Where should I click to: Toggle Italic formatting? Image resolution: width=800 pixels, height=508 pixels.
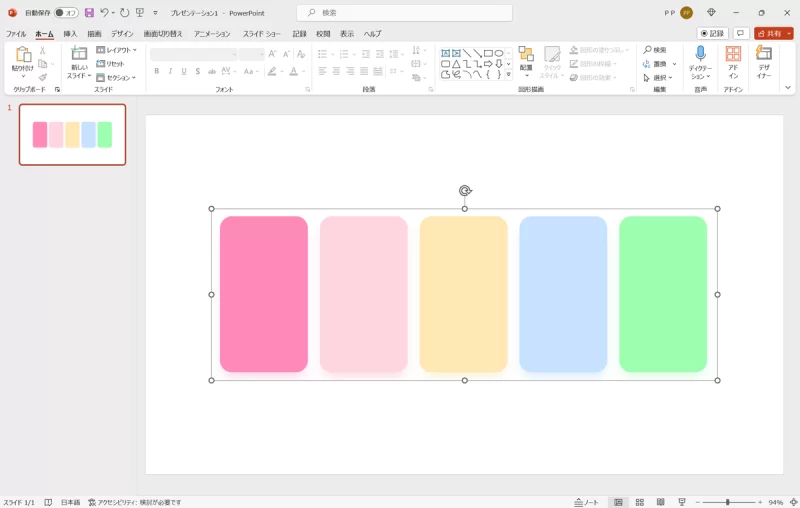click(170, 71)
